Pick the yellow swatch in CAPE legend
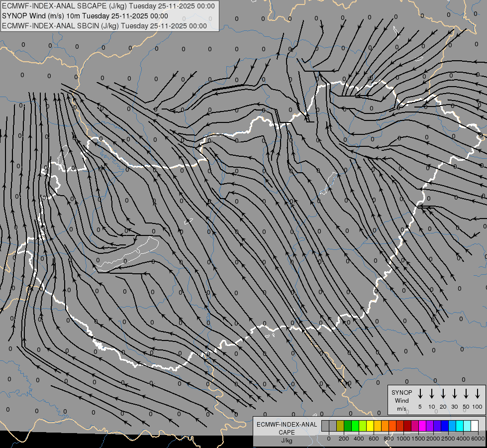 point(370,426)
